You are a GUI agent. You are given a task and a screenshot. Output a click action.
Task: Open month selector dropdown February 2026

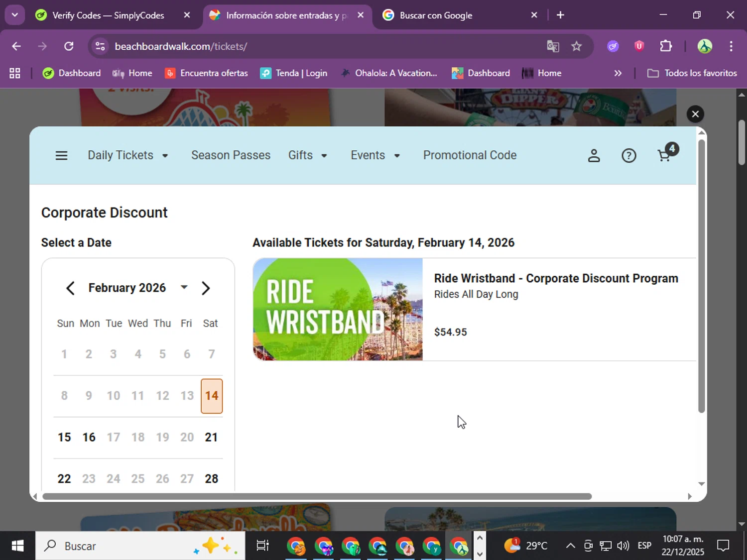click(138, 288)
